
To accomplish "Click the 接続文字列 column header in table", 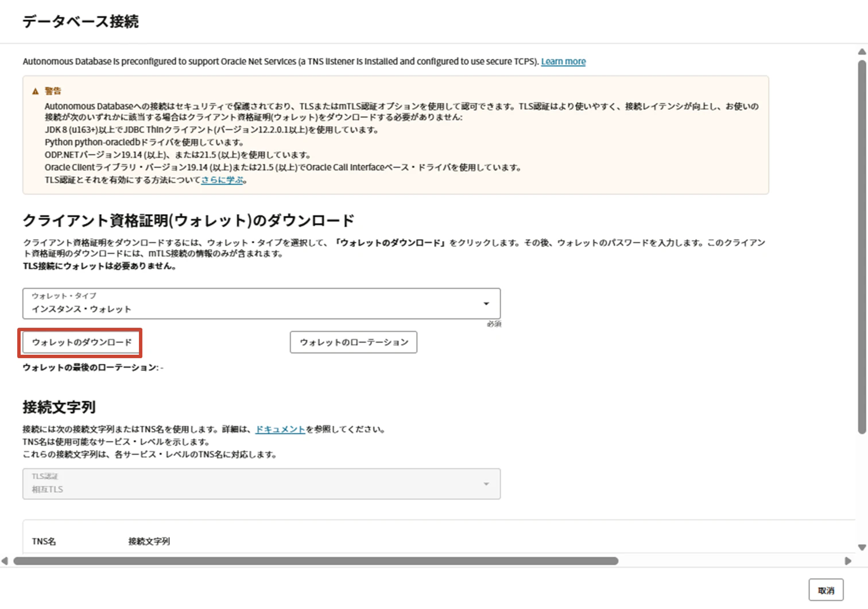I will click(149, 541).
